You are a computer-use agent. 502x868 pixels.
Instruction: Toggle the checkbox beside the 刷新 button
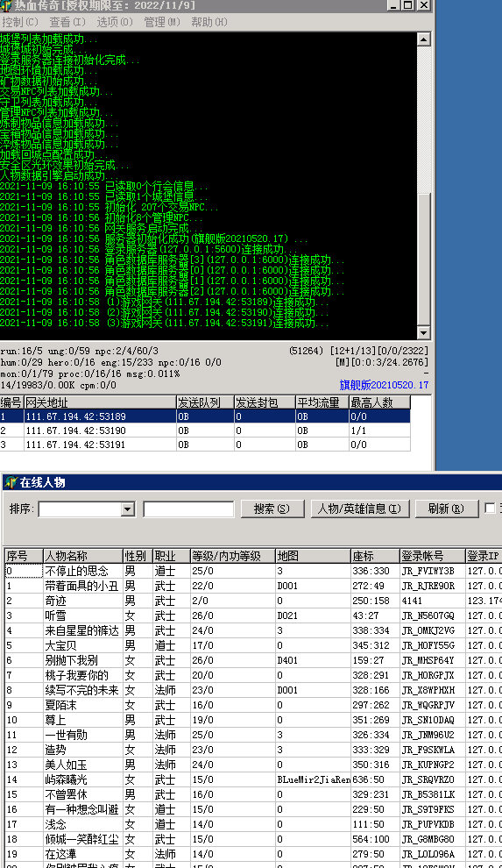(490, 509)
